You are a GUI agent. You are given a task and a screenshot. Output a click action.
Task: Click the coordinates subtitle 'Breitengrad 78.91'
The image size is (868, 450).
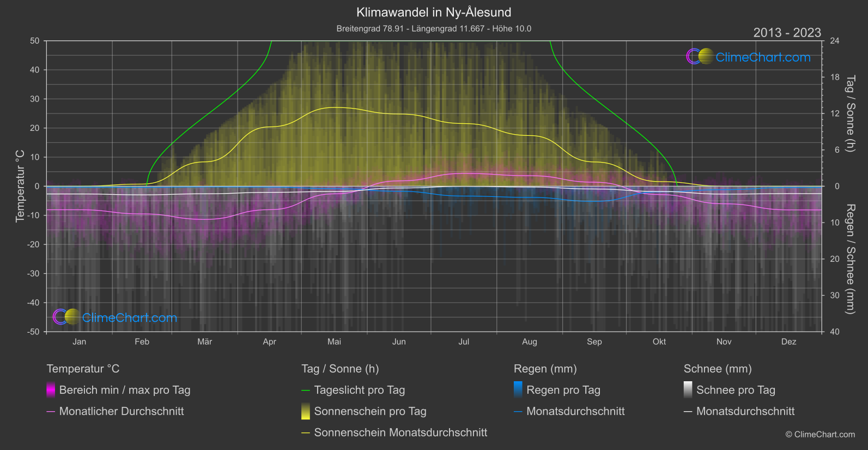[370, 28]
